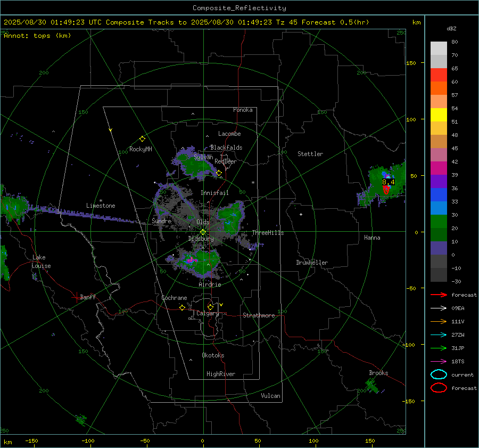Screen dimensions: 479x448
Task: Click the Lacombe city label
Action: point(229,134)
